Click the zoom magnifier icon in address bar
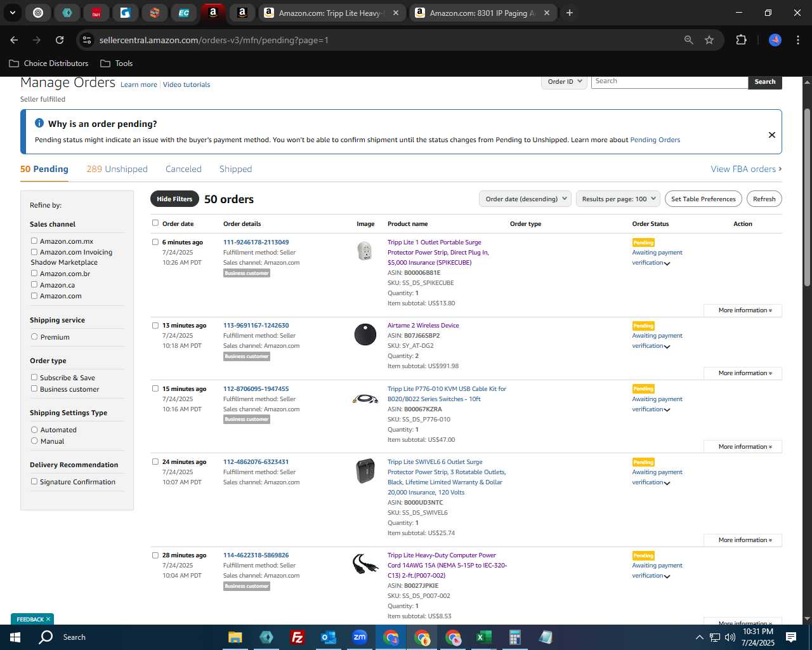812x650 pixels. pyautogui.click(x=688, y=40)
